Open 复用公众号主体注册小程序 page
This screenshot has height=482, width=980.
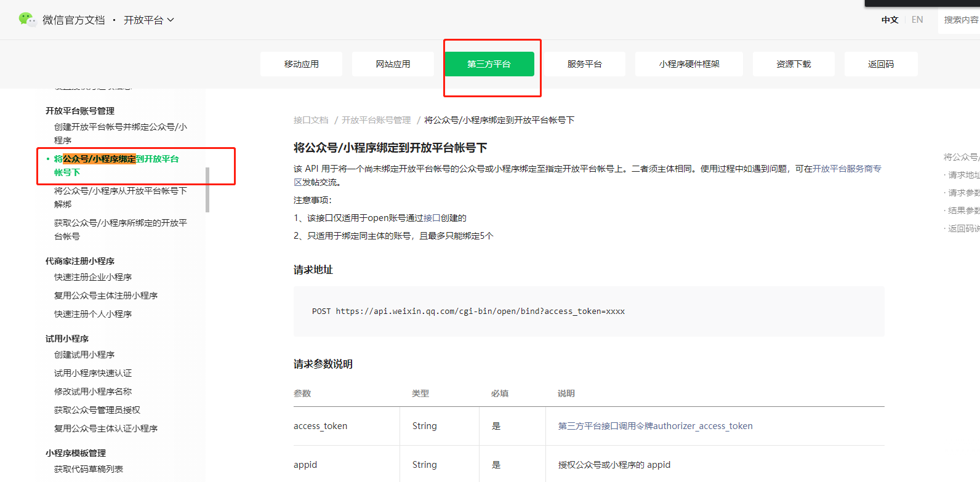point(106,295)
